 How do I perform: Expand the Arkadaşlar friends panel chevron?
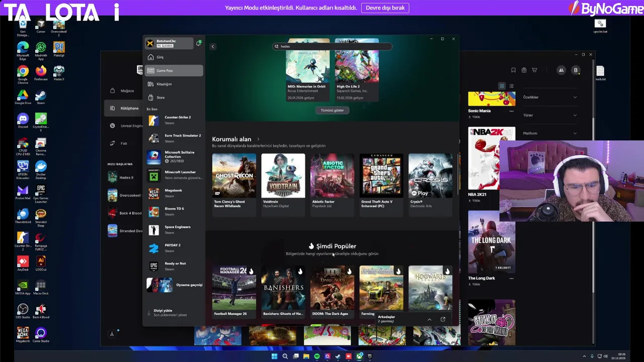pyautogui.click(x=429, y=319)
